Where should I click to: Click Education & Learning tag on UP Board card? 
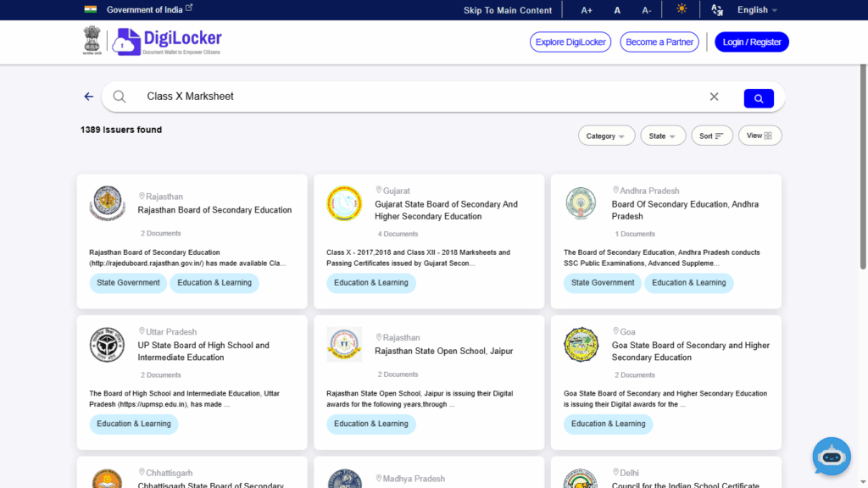click(133, 424)
